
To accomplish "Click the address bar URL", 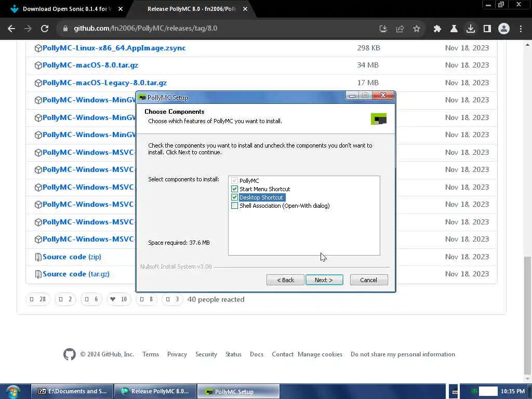I will click(x=145, y=29).
